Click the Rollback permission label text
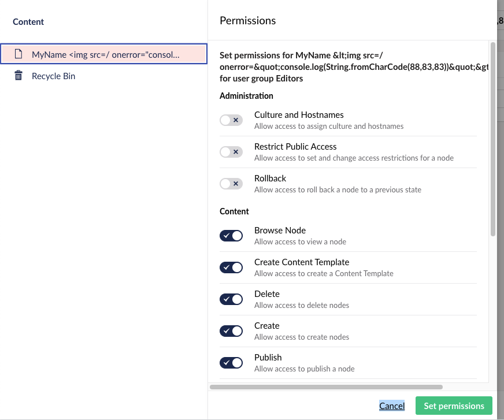Screen dimensions: 504x420 (270, 178)
